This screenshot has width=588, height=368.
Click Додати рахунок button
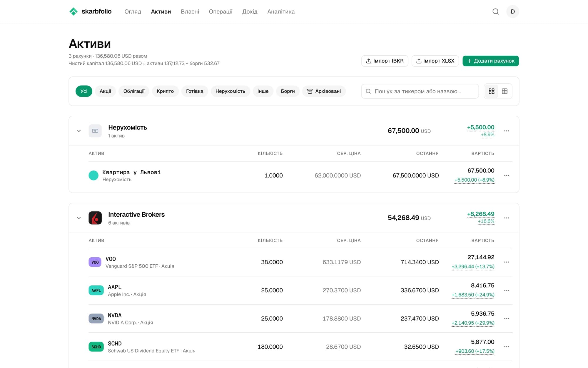491,61
